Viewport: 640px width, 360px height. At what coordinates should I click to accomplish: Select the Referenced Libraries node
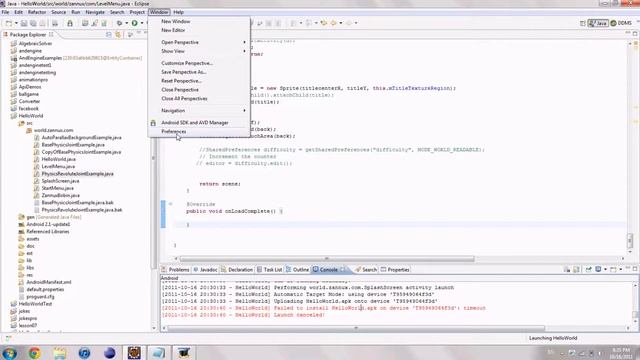[47, 231]
